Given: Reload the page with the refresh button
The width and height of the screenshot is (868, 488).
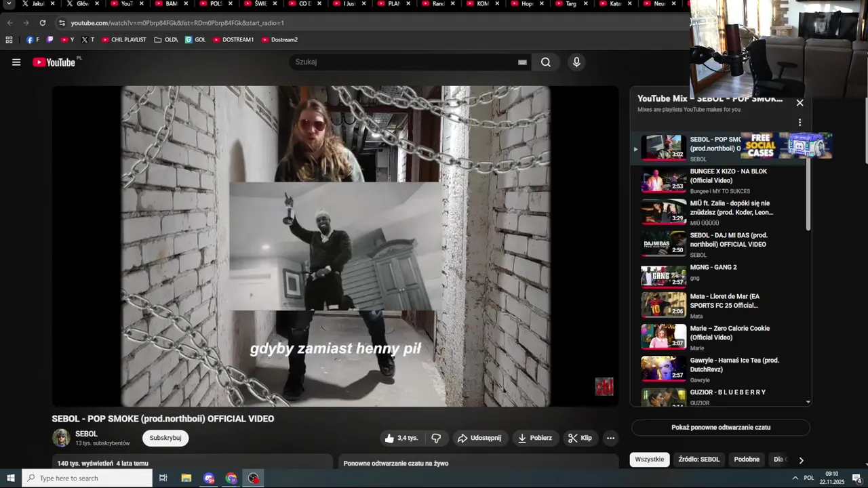Looking at the screenshot, I should point(42,23).
